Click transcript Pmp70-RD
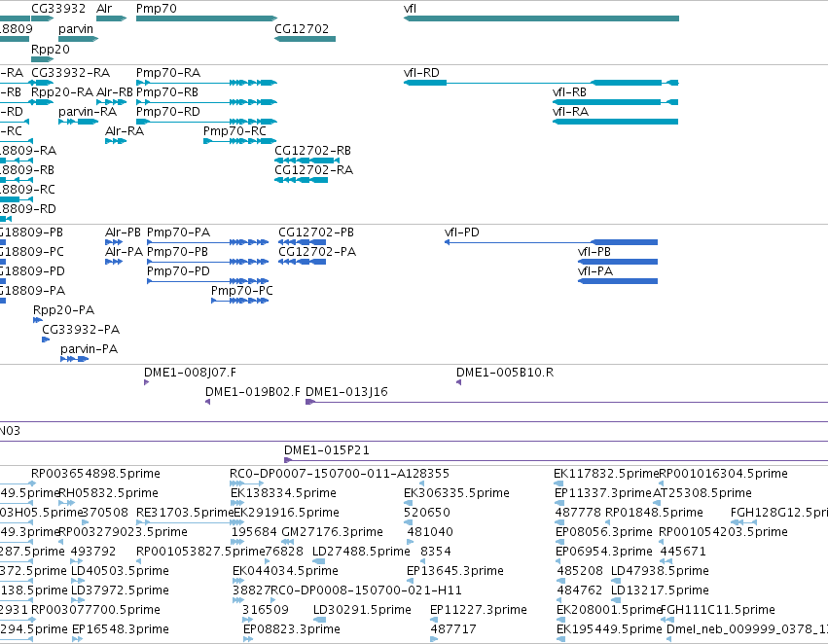The image size is (828, 644). [206, 122]
